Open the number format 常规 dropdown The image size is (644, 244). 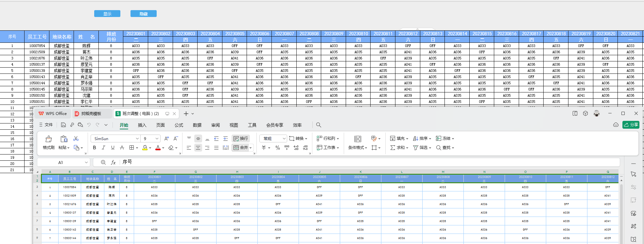[x=284, y=138]
